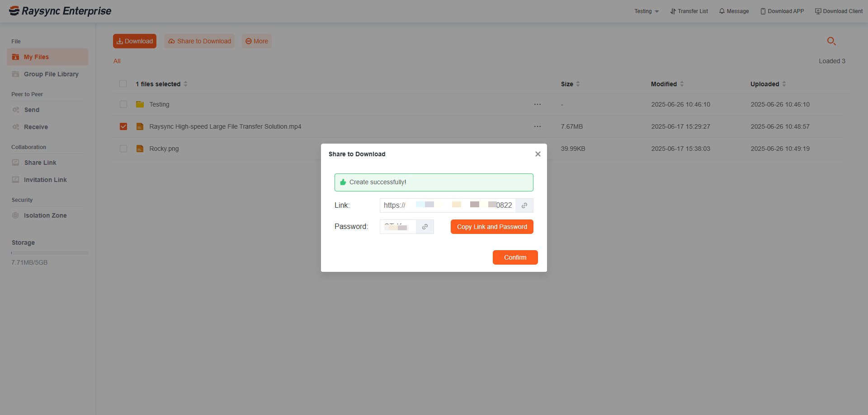This screenshot has width=868, height=415.
Task: Click Share to Download toolbar button
Action: point(199,41)
